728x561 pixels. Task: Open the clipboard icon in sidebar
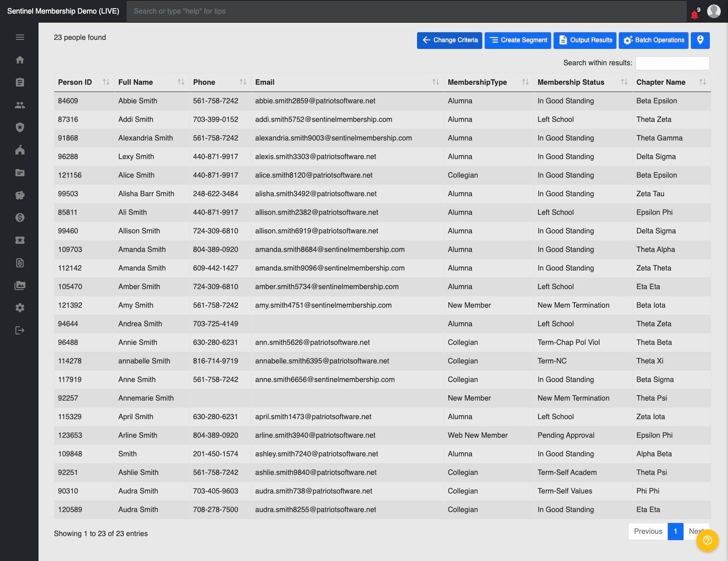point(19,82)
